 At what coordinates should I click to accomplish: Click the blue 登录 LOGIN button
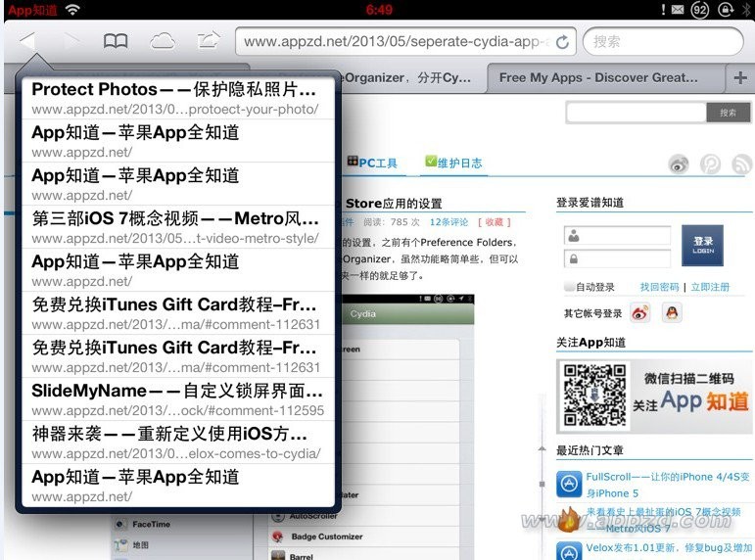coord(702,245)
